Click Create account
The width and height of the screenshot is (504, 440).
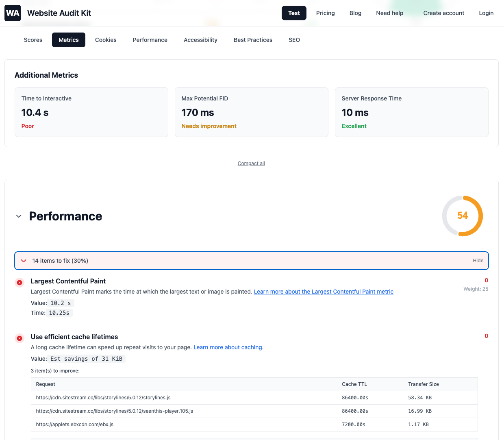443,13
